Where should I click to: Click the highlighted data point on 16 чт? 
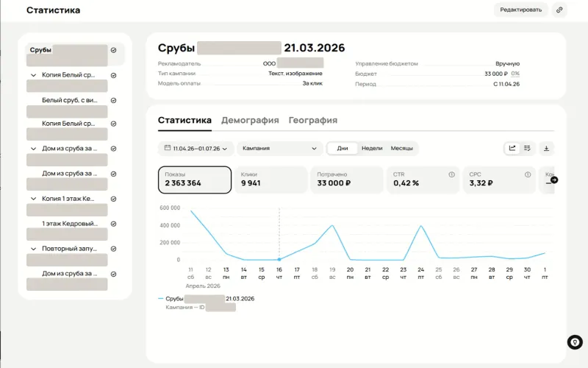(279, 260)
